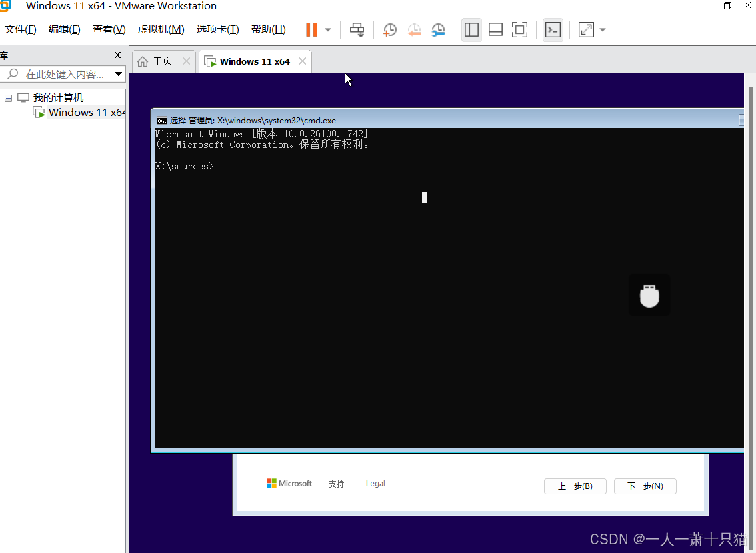
Task: Send Ctrl+Alt+Del to virtual machine
Action: [x=357, y=30]
